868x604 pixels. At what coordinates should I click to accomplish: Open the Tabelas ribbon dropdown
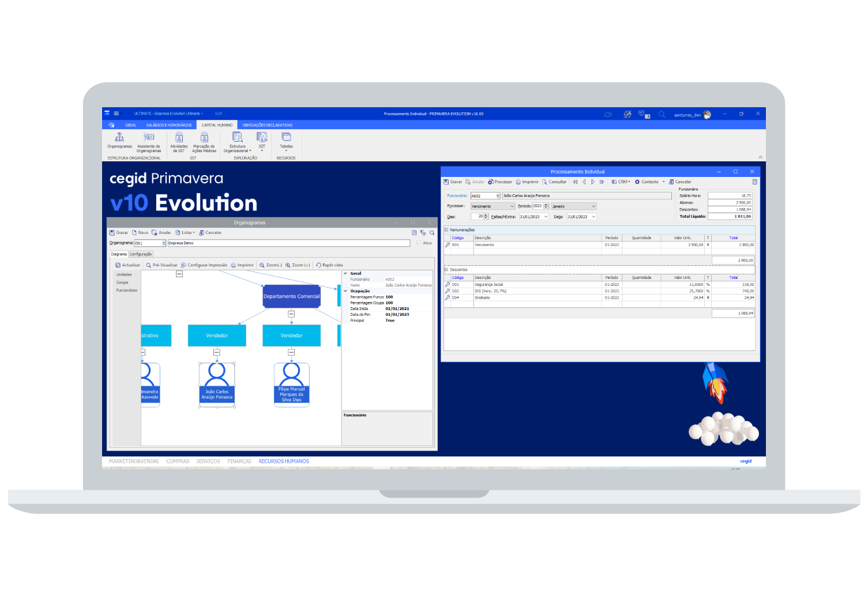pyautogui.click(x=286, y=142)
